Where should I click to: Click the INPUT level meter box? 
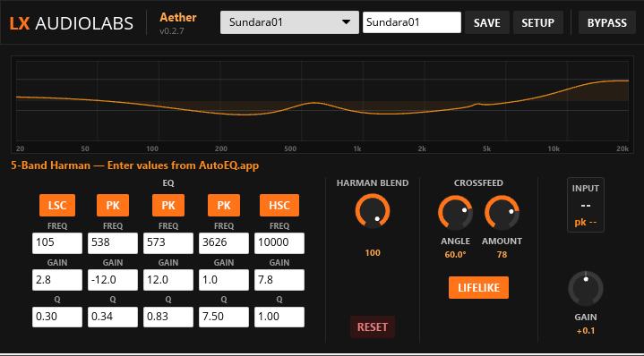tap(586, 205)
